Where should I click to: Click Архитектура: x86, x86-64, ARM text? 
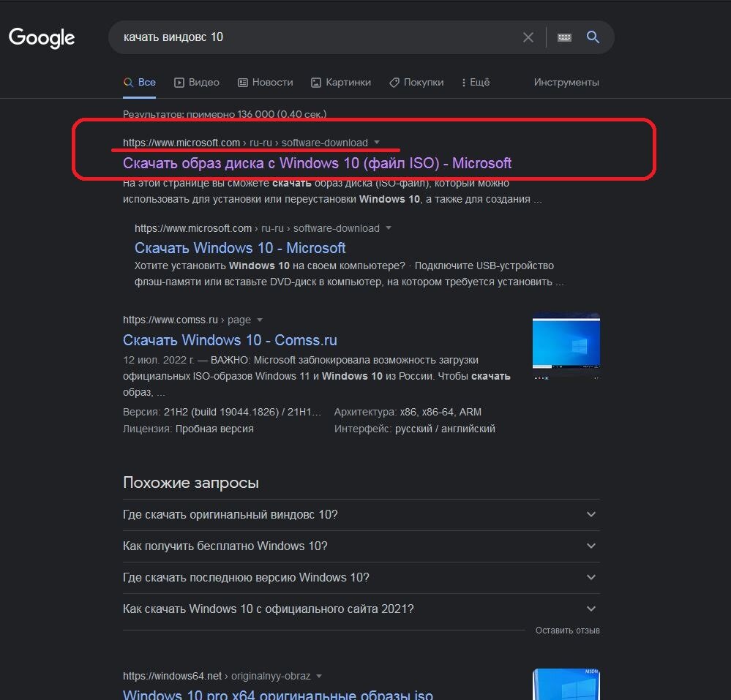(x=408, y=413)
